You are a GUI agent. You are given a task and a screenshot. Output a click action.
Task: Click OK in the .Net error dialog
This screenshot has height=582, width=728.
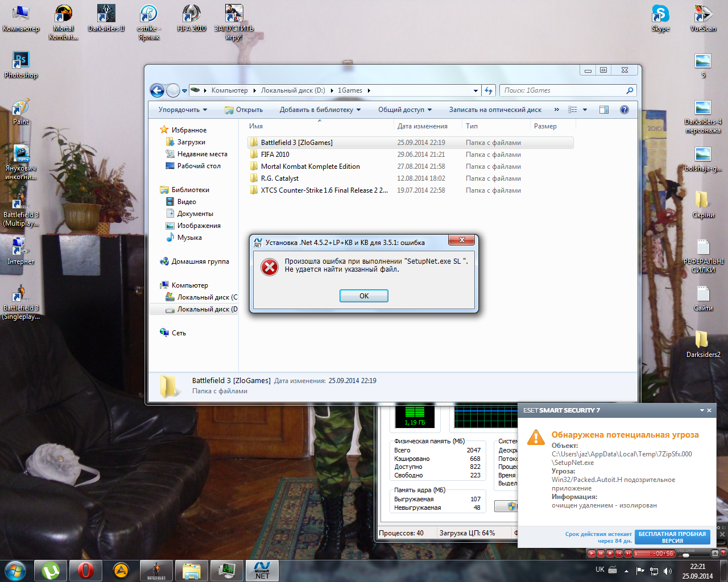coord(363,296)
